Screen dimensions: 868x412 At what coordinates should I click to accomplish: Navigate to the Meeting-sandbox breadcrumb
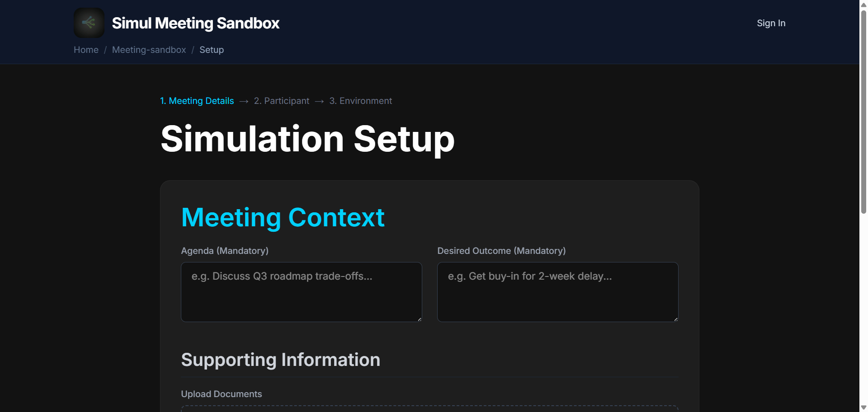[x=149, y=50]
